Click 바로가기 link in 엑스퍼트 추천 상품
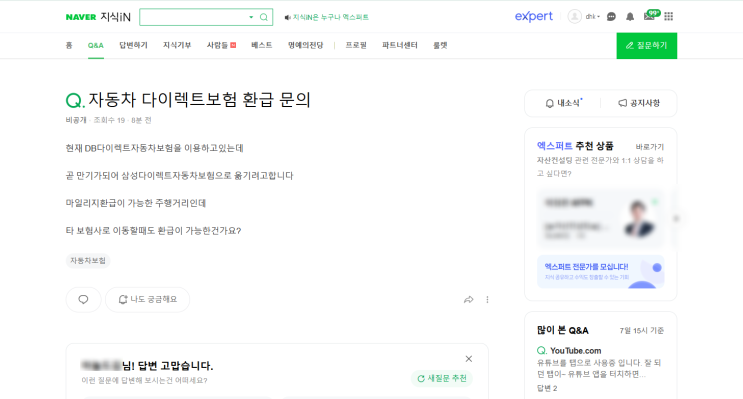This screenshot has width=743, height=399. (x=649, y=147)
